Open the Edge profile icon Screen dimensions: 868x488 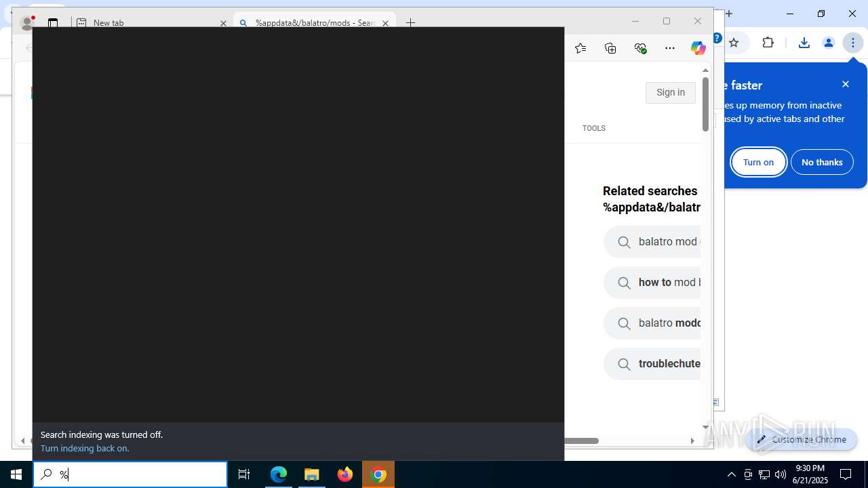coord(27,22)
